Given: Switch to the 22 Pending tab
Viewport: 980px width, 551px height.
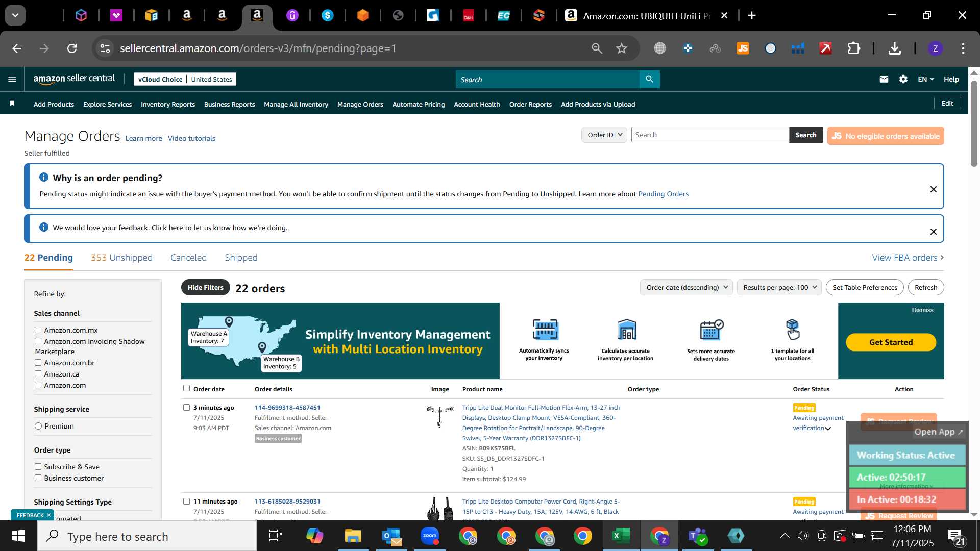Looking at the screenshot, I should [x=48, y=258].
